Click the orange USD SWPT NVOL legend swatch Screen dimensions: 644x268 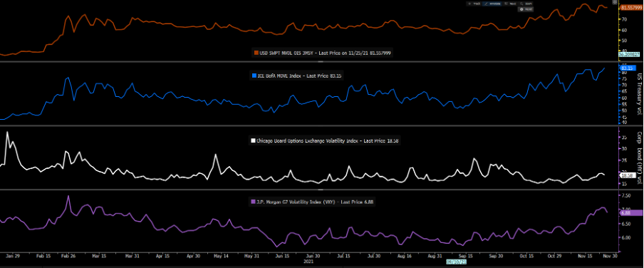tap(256, 53)
